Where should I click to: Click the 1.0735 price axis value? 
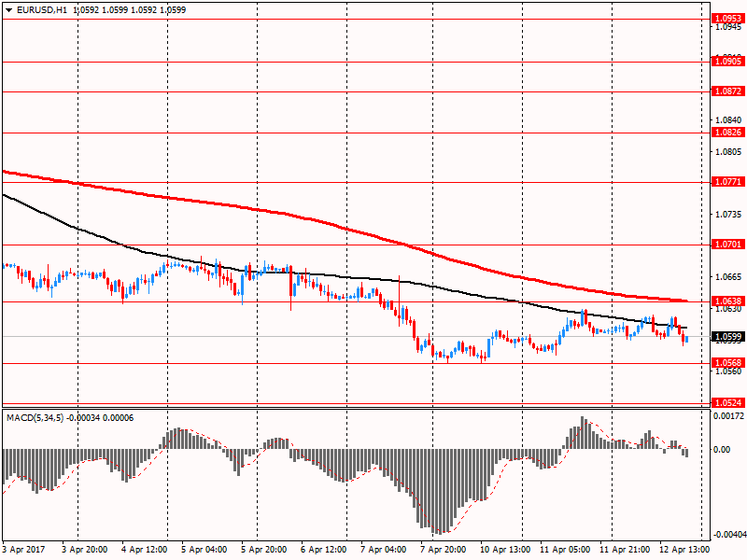(x=729, y=215)
